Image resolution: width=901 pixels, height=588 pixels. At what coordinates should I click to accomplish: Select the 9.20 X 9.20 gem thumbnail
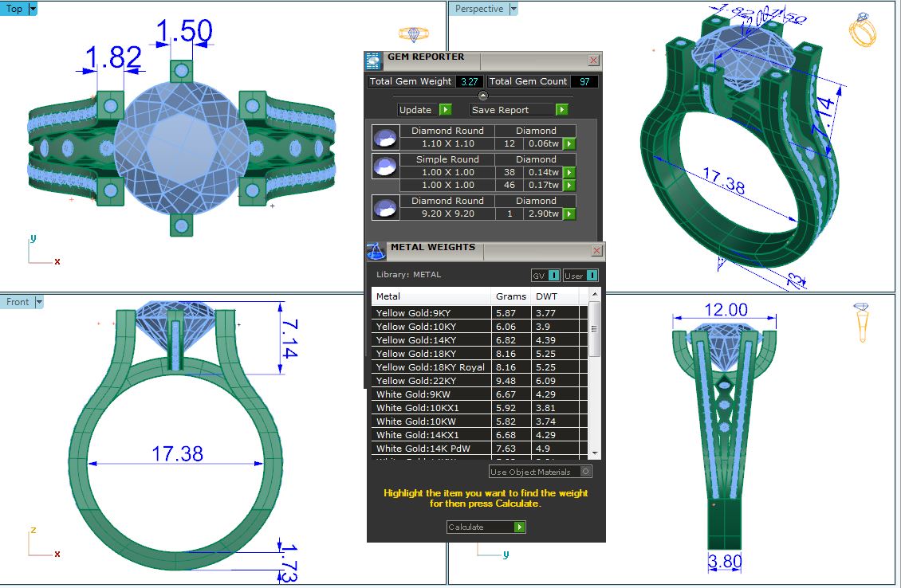(x=385, y=207)
